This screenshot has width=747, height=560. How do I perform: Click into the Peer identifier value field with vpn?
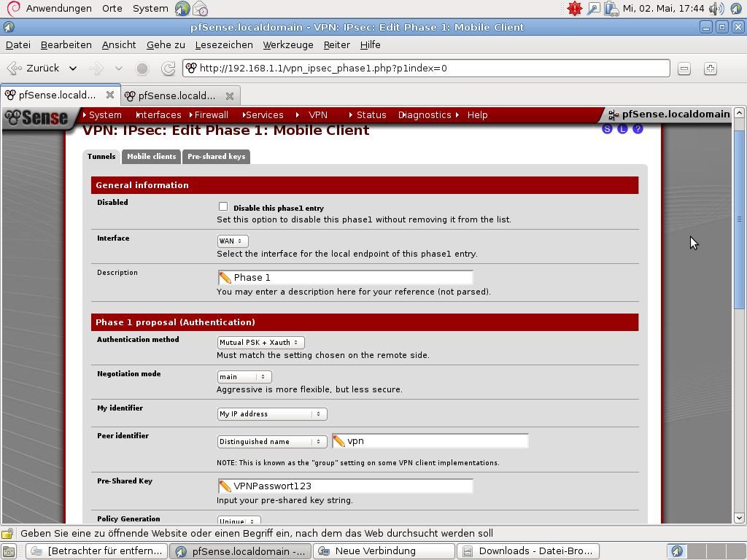(430, 441)
